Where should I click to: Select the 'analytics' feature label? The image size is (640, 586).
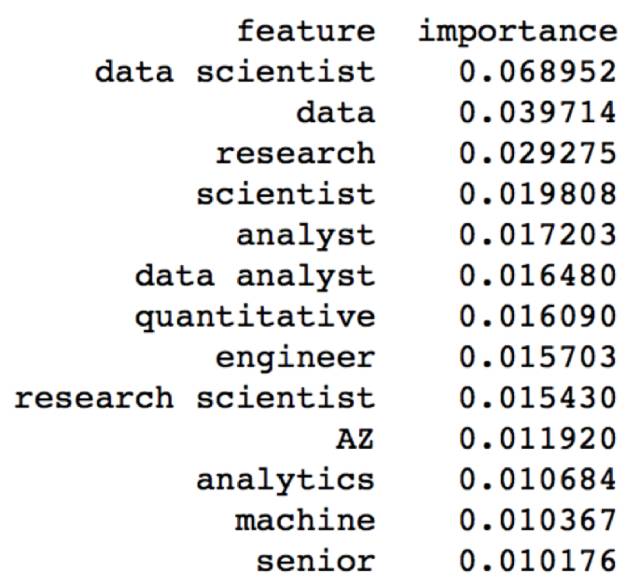[x=286, y=481]
